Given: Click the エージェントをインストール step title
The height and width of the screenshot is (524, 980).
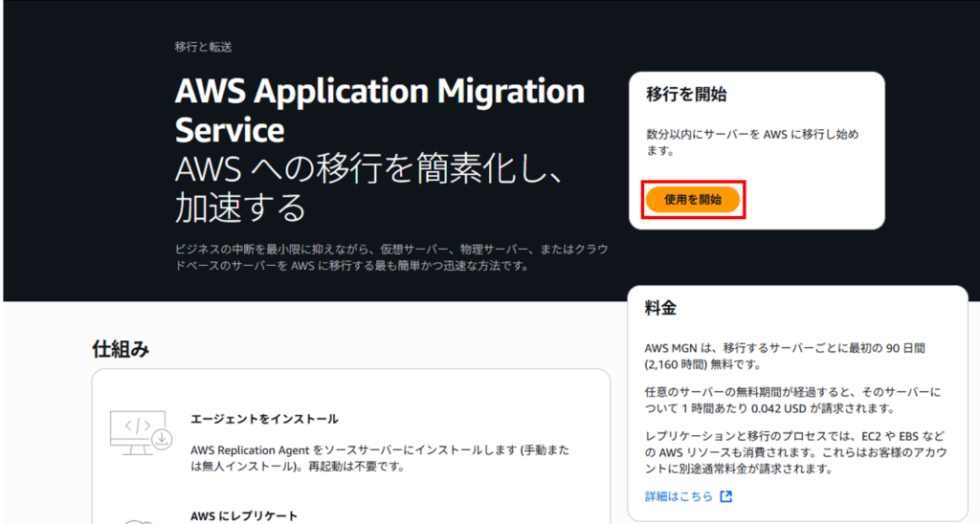Looking at the screenshot, I should (264, 419).
